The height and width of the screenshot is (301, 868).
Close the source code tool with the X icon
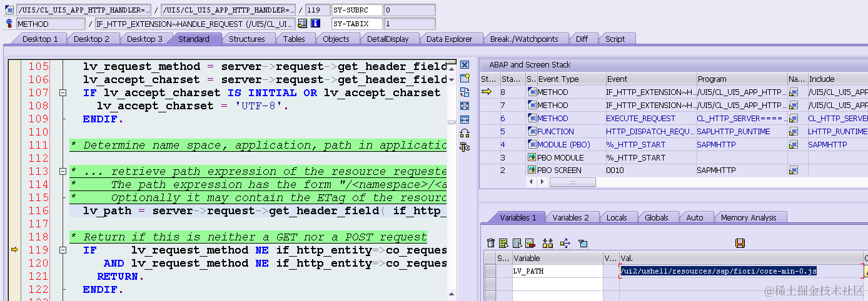(465, 65)
